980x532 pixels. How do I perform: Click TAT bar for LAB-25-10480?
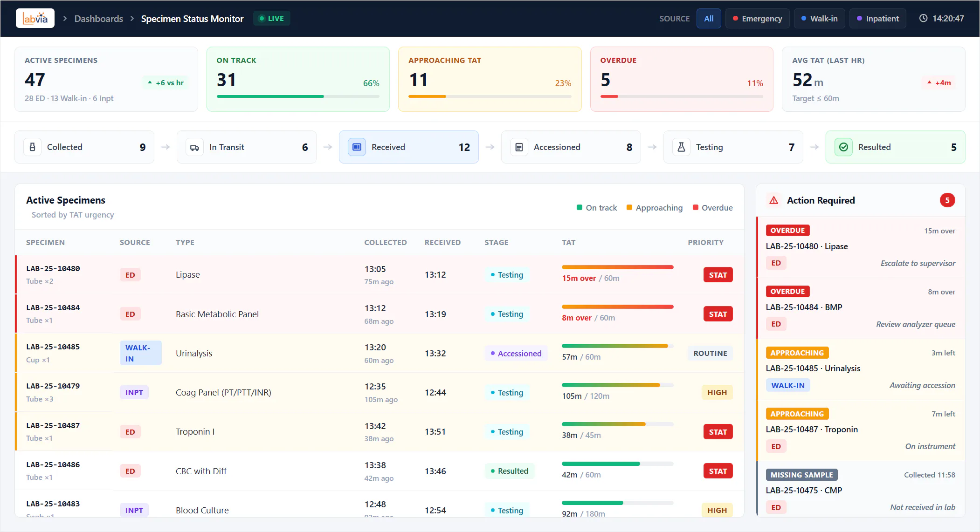click(x=618, y=267)
